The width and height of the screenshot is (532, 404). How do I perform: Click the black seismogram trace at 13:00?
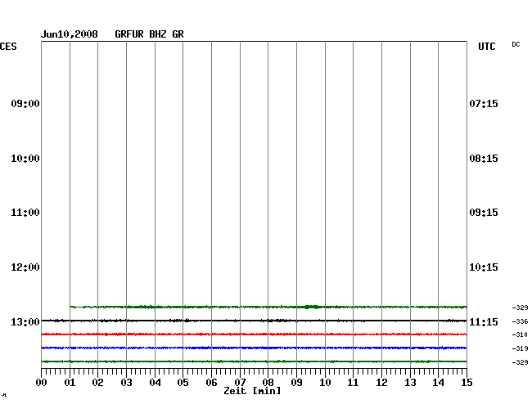[x=254, y=321]
